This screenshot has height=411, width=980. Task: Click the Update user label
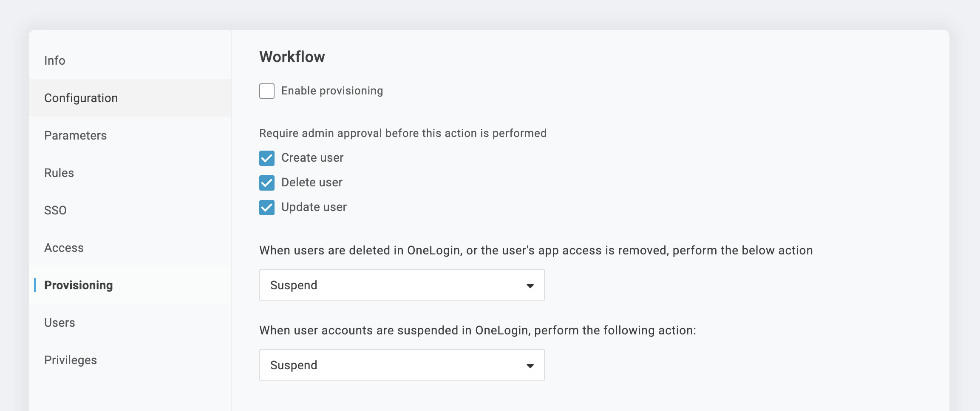[x=314, y=207]
